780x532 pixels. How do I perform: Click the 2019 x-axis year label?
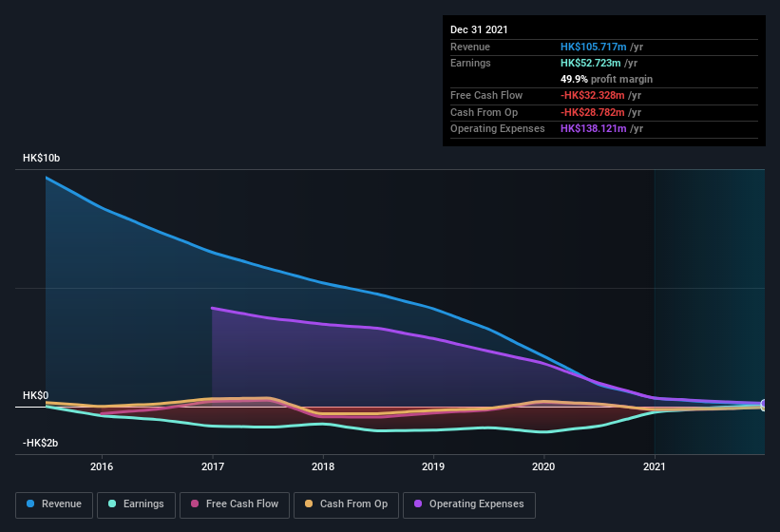coord(433,466)
